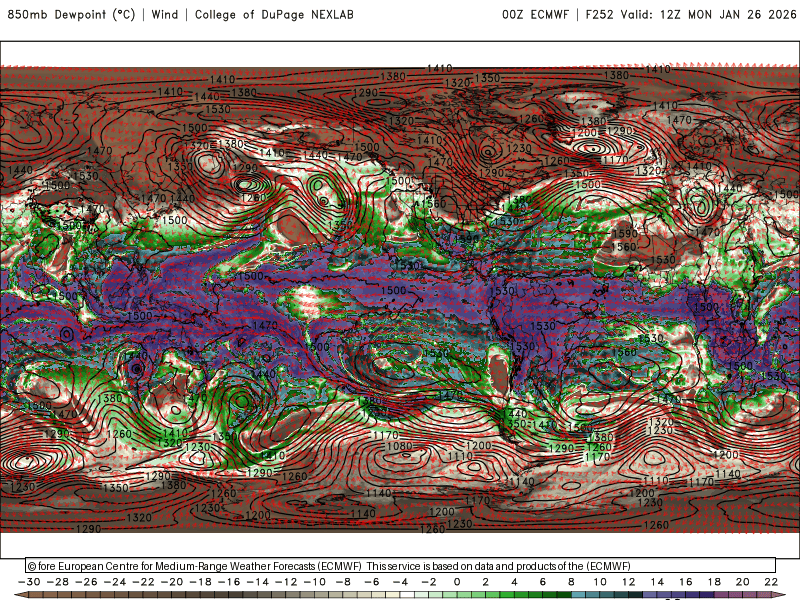This screenshot has height=600, width=800.
Task: Click the "00Z ECMWF" model run label
Action: (x=535, y=14)
